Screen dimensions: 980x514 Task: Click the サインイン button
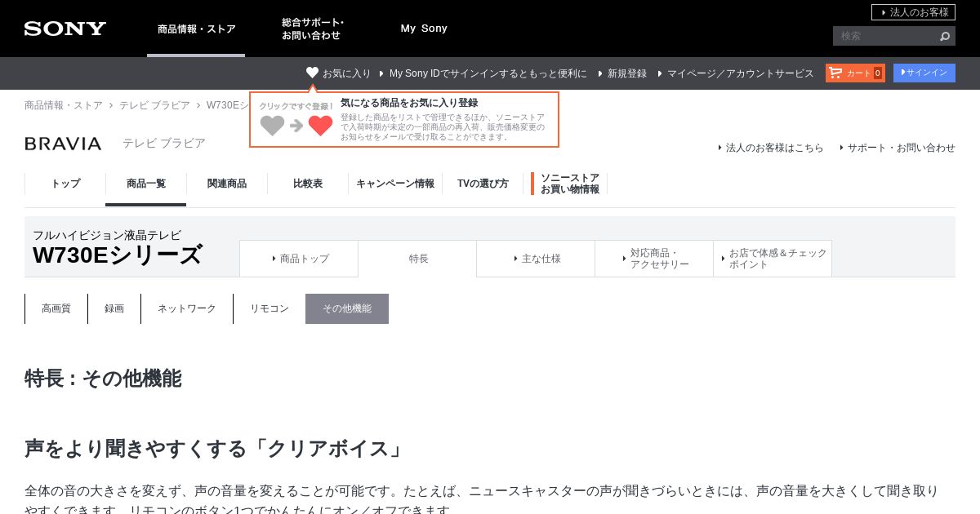pyautogui.click(x=924, y=73)
